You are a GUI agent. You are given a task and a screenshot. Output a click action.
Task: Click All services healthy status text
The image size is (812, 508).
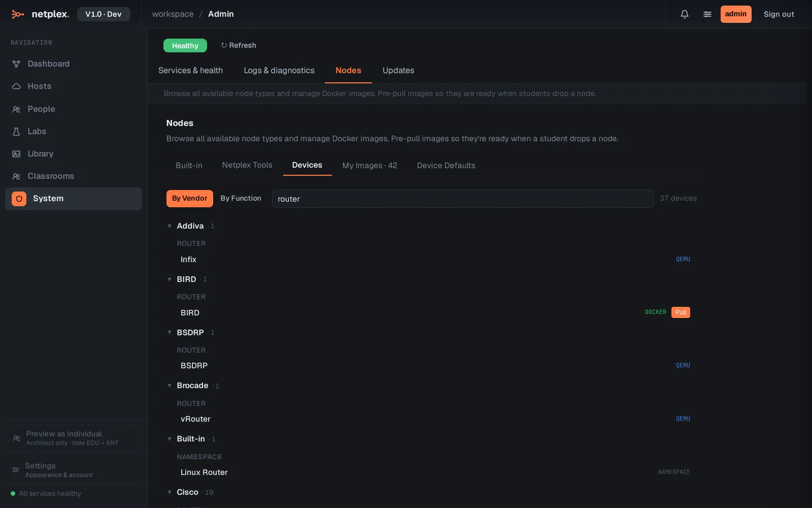point(50,494)
